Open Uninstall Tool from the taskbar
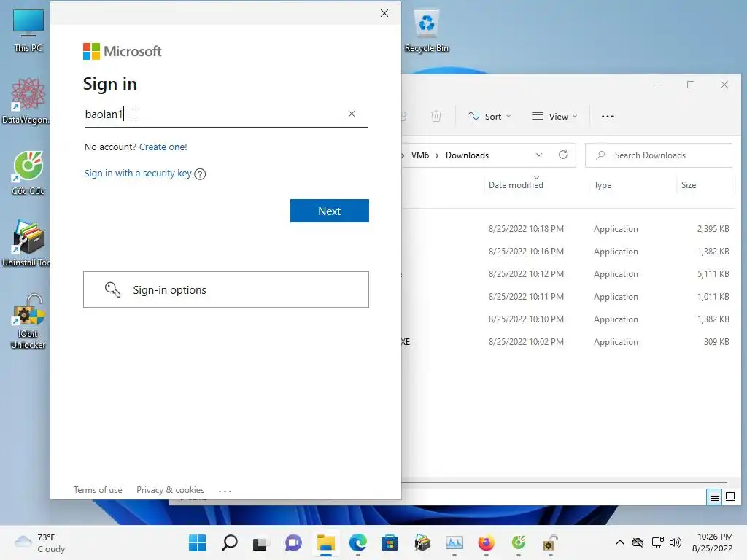 (x=422, y=542)
